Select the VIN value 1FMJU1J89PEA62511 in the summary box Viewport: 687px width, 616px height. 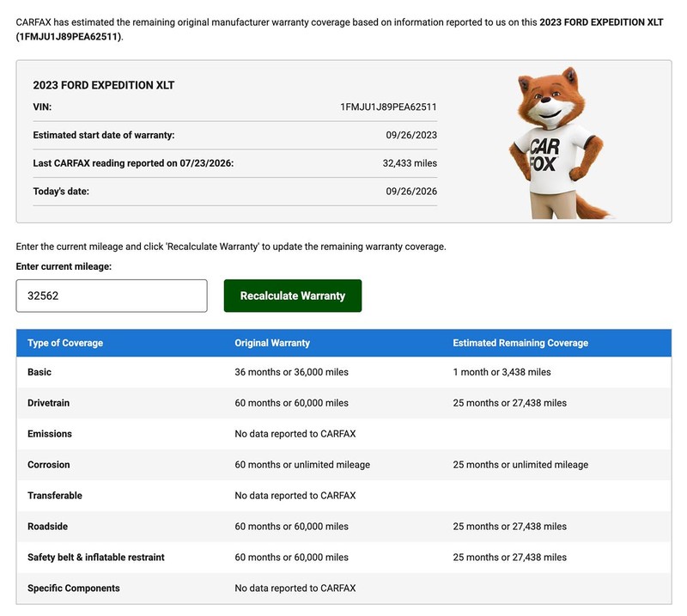click(x=388, y=107)
